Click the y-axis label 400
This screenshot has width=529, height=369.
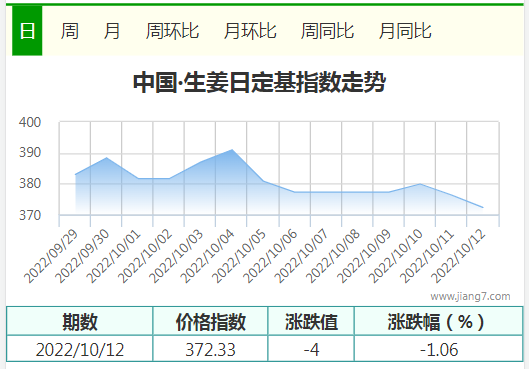30,122
